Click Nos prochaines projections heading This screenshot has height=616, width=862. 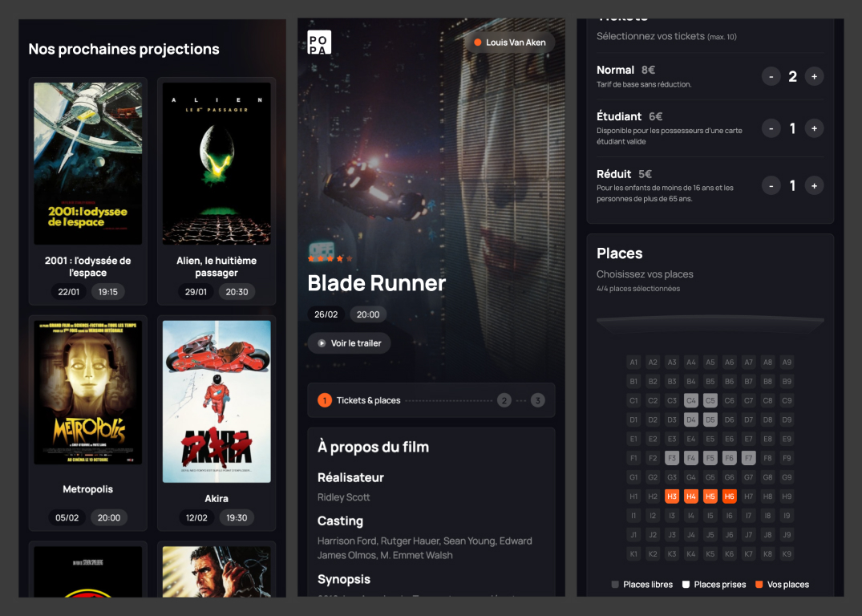123,49
